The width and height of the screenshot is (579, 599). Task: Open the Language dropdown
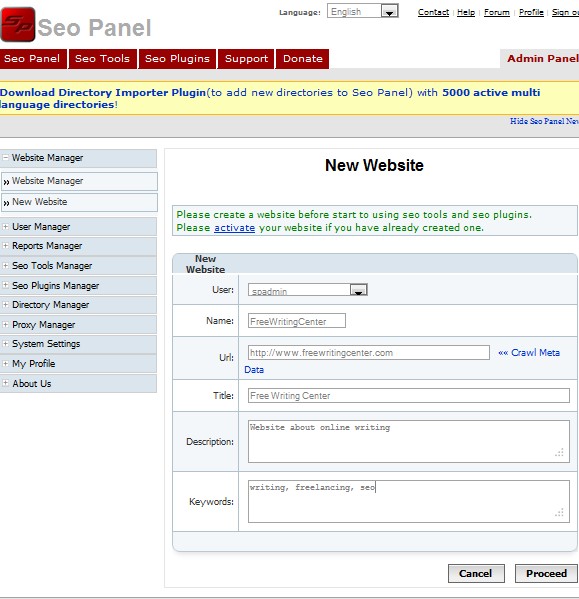[x=362, y=11]
